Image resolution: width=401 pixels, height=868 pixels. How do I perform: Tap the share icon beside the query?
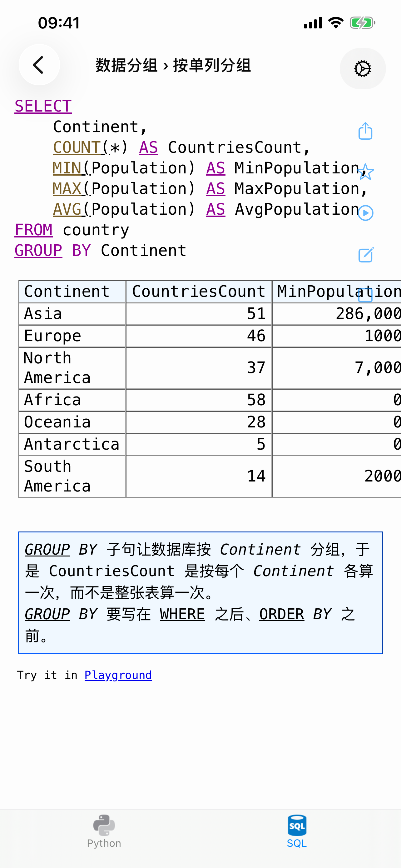coord(365,131)
